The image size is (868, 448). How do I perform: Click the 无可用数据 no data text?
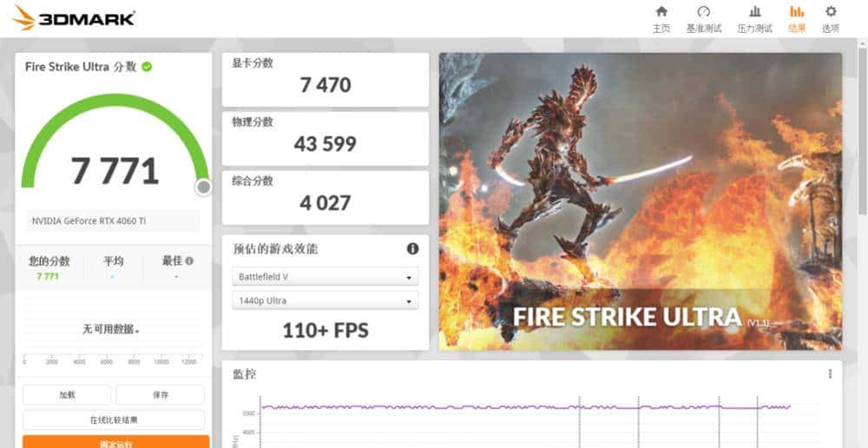click(110, 330)
